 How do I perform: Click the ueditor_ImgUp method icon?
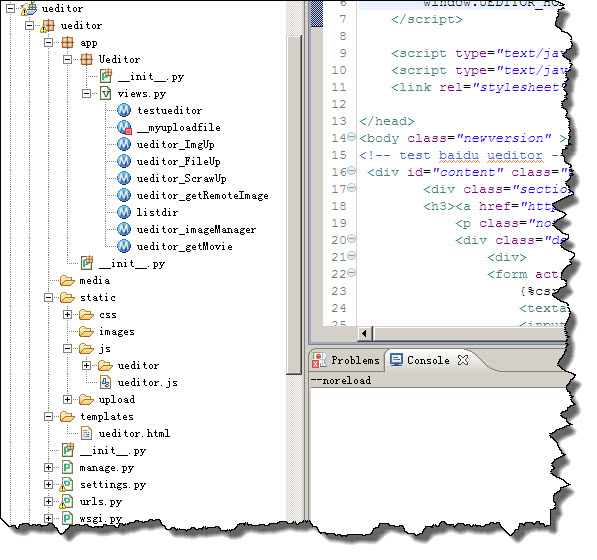point(124,144)
